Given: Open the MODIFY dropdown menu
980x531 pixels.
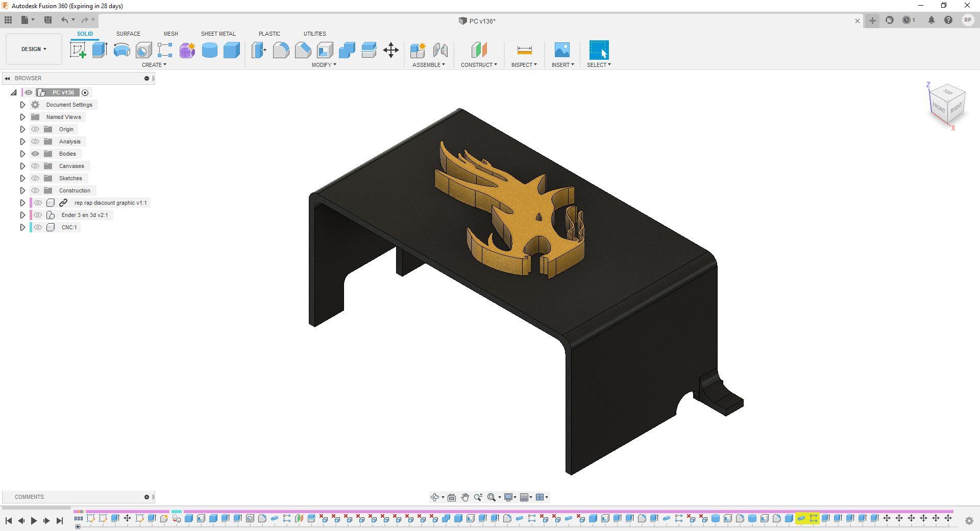Looking at the screenshot, I should click(x=324, y=65).
